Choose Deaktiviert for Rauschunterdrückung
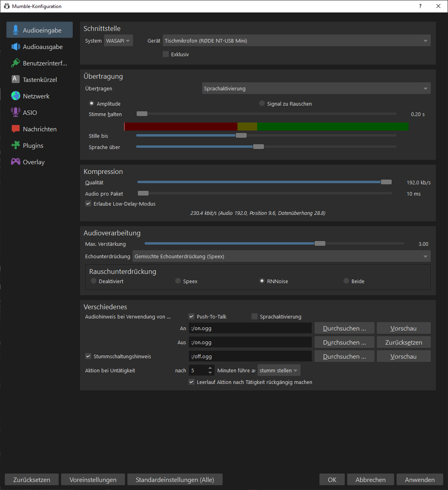This screenshot has height=490, width=448. coord(94,281)
